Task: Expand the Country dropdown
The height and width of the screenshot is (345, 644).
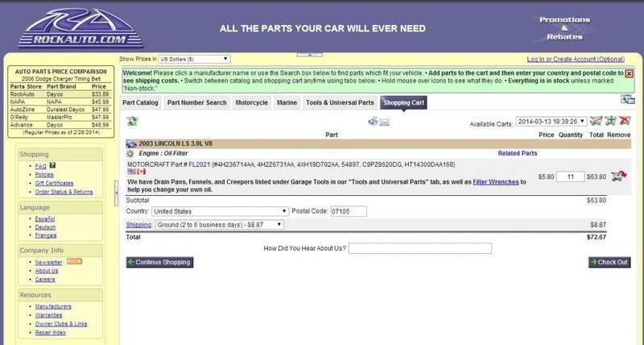Action: tap(220, 211)
